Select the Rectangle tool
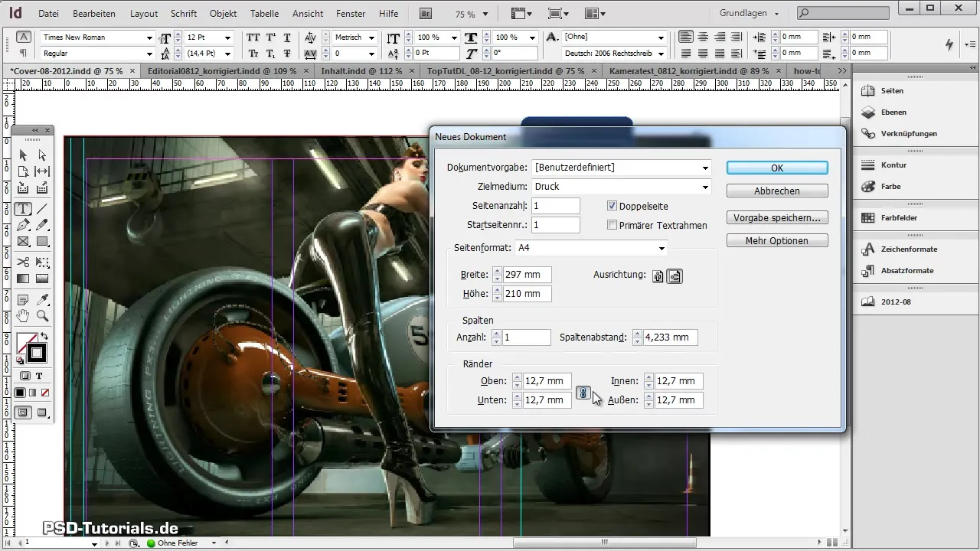This screenshot has width=980, height=551. pyautogui.click(x=42, y=242)
